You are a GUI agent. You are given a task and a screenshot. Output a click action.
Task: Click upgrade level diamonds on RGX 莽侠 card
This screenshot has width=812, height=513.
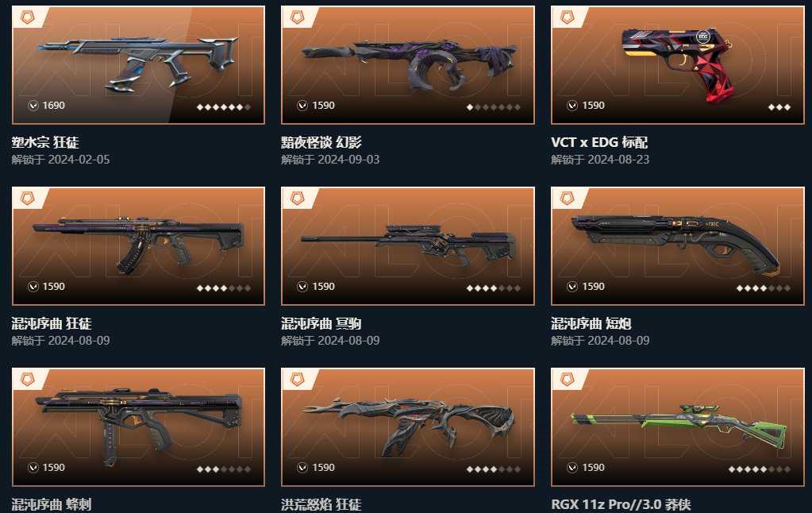coord(759,469)
